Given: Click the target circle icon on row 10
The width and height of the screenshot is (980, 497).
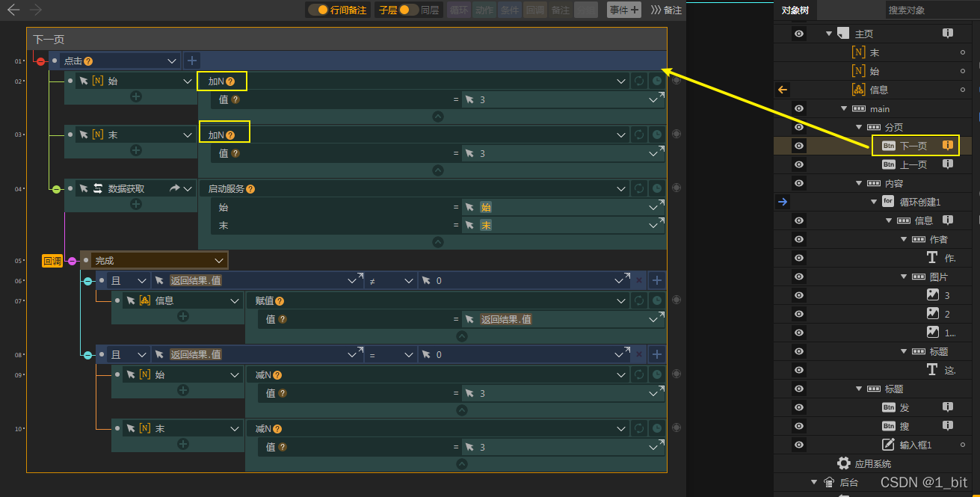Looking at the screenshot, I should click(676, 427).
